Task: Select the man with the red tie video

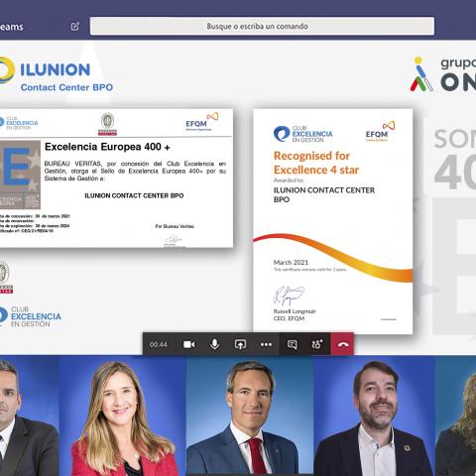Action: point(250,416)
